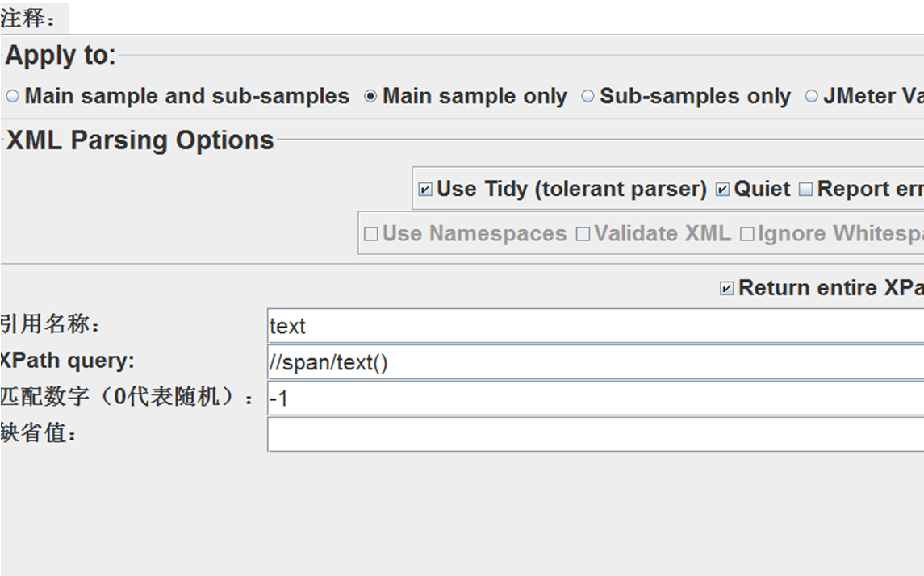The image size is (924, 576).
Task: Click the 匹配数字(0代表随机) label
Action: pos(127,397)
